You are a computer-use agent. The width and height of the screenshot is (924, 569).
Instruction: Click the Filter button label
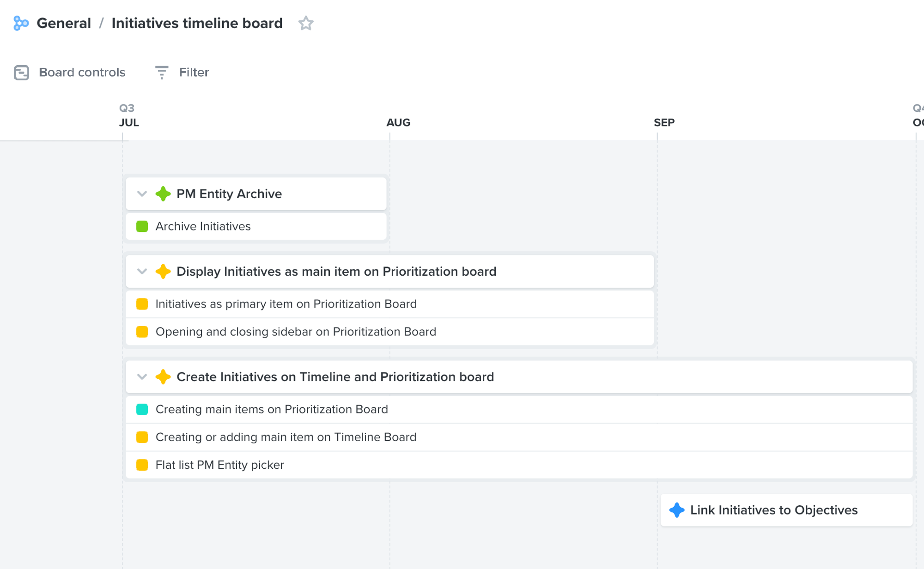pyautogui.click(x=194, y=72)
